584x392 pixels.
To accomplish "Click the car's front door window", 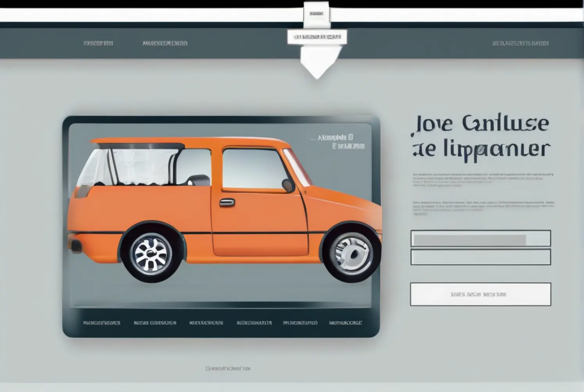I will 252,169.
